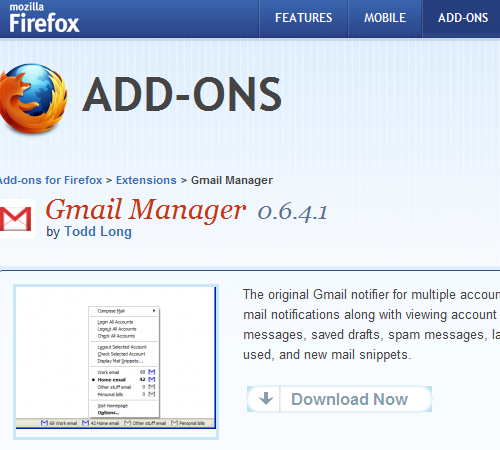Click the Gmail Manager envelope icon

(x=16, y=219)
